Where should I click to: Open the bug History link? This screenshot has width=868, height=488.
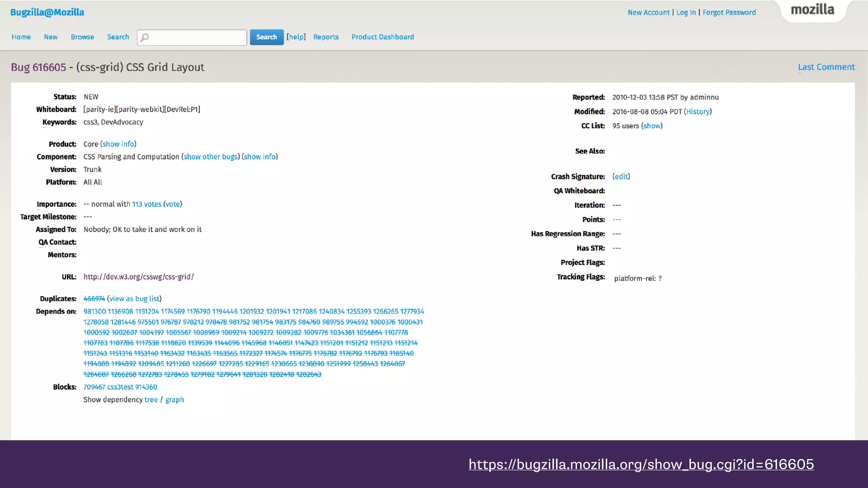tap(698, 111)
